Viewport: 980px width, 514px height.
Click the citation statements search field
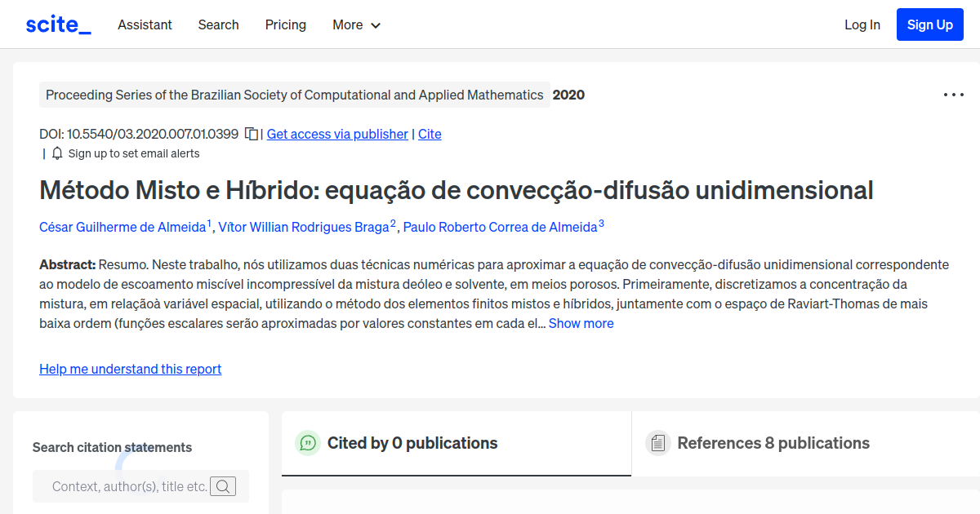[x=131, y=485]
